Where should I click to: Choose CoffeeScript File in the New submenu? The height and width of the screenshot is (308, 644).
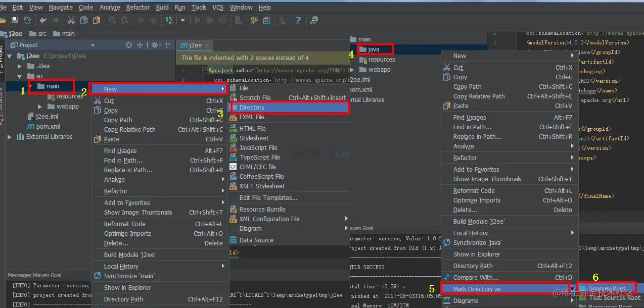[x=288, y=177]
